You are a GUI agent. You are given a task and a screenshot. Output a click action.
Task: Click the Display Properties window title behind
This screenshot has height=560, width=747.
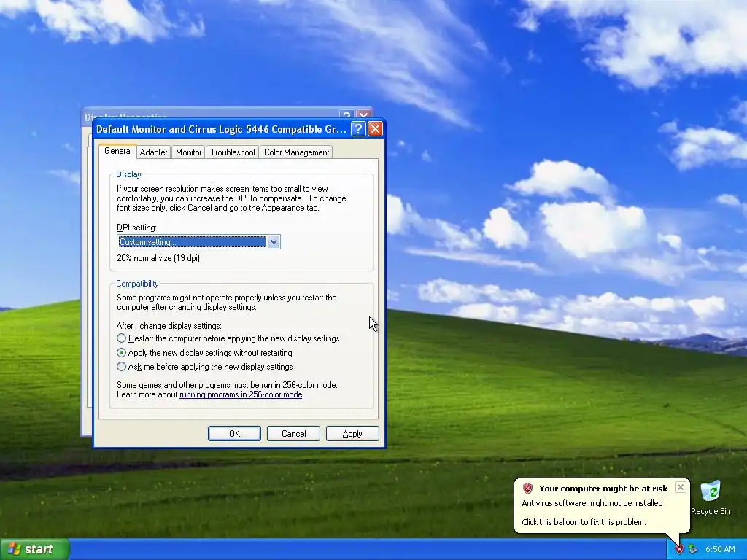125,115
